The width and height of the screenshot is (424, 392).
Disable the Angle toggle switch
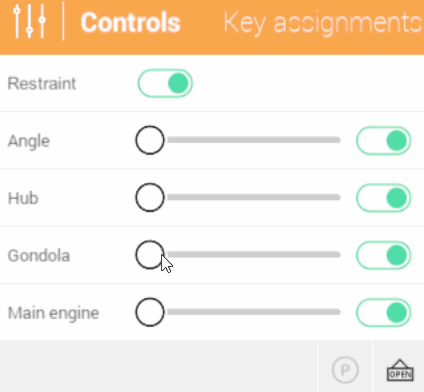click(x=384, y=141)
